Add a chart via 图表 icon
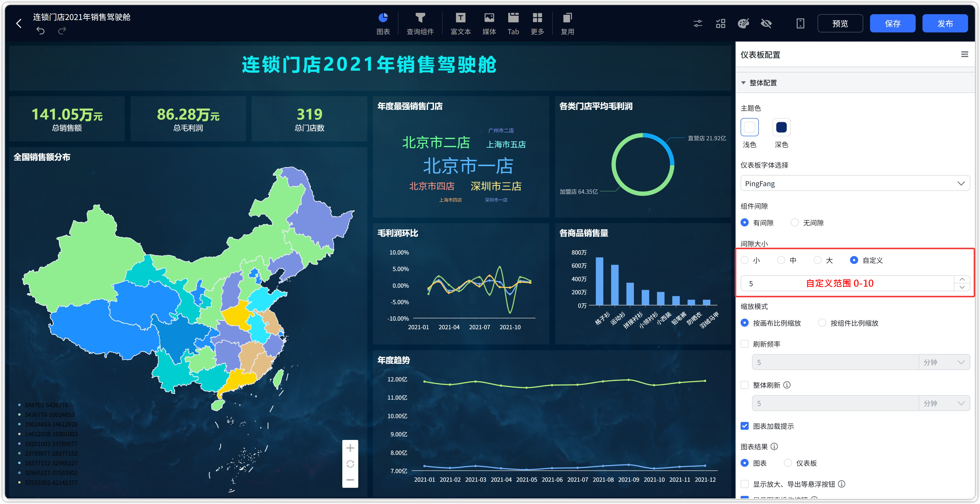980x504 pixels. click(383, 24)
